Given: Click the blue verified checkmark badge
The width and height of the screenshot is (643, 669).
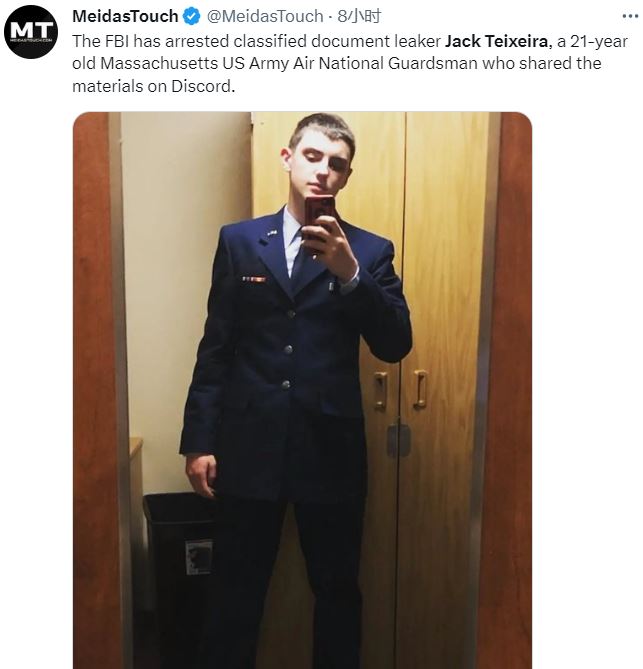Looking at the screenshot, I should (x=192, y=16).
